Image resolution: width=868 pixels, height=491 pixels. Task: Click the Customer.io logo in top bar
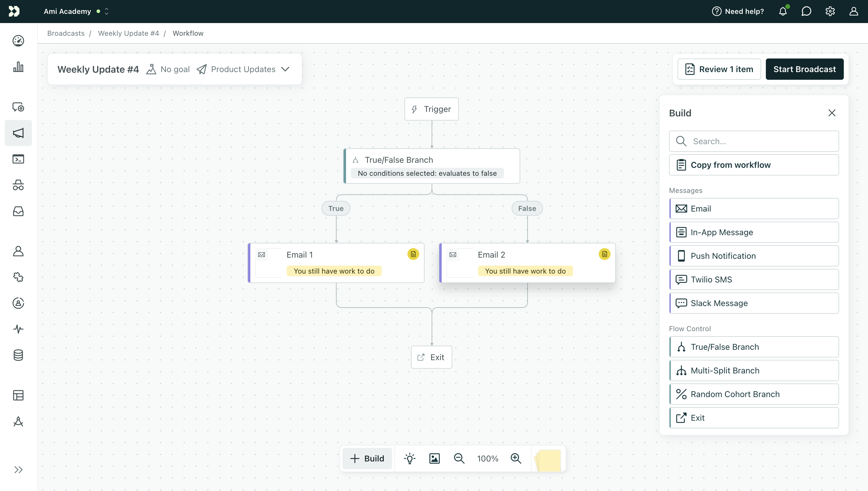click(x=14, y=11)
